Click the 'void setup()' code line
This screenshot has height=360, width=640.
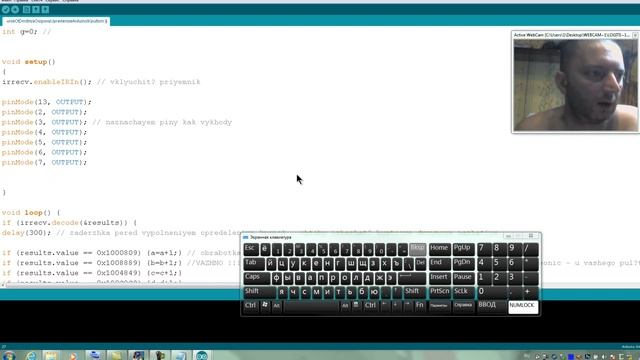point(29,62)
